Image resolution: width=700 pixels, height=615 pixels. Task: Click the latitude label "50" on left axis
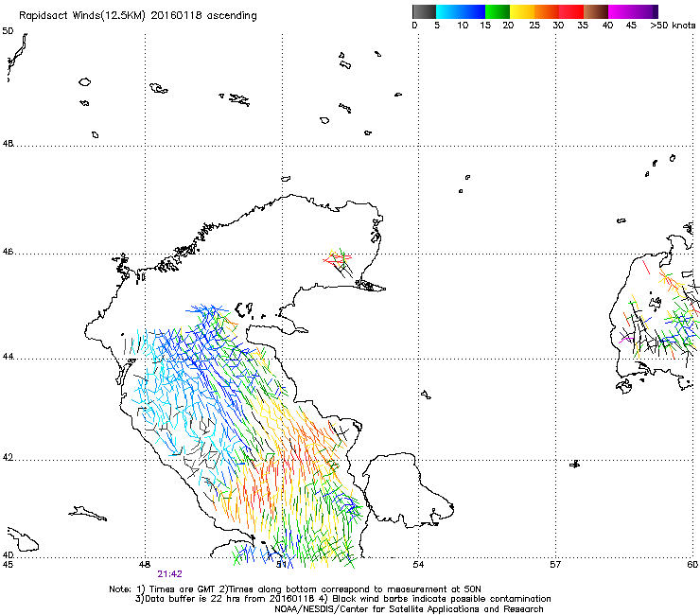(x=8, y=31)
